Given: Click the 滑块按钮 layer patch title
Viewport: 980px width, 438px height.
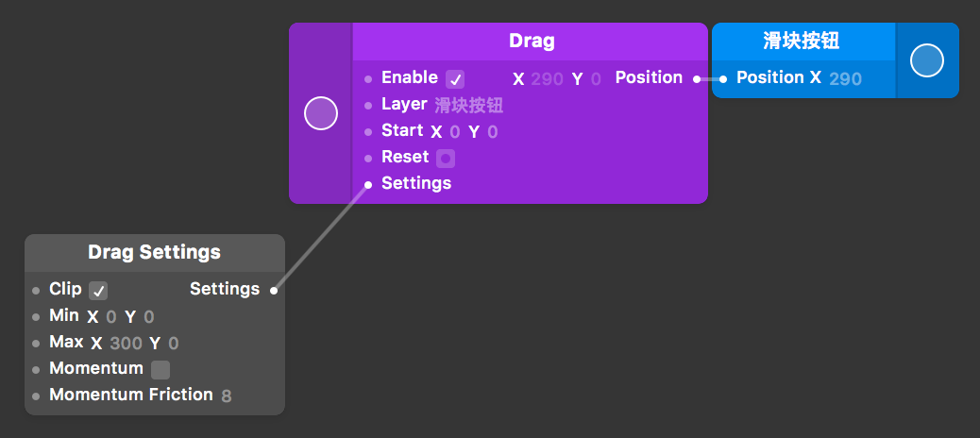Looking at the screenshot, I should point(802,42).
